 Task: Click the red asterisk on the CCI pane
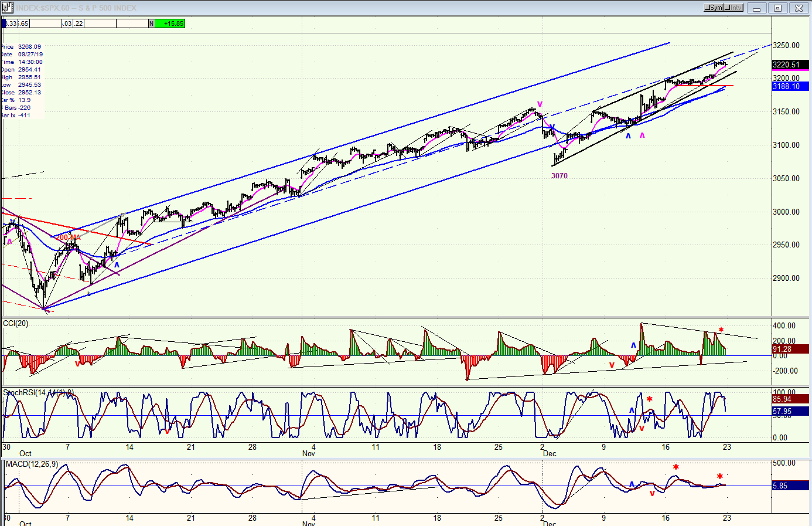tap(721, 330)
